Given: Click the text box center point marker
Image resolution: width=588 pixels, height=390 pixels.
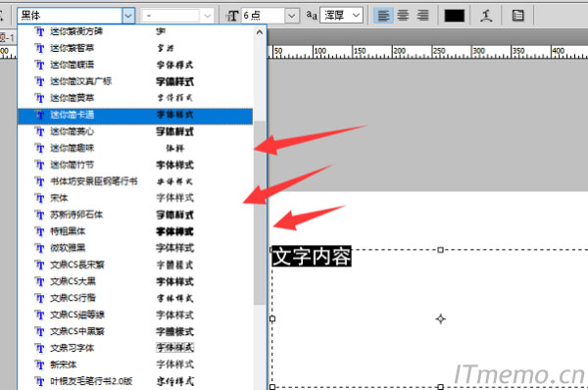Looking at the screenshot, I should [x=441, y=318].
